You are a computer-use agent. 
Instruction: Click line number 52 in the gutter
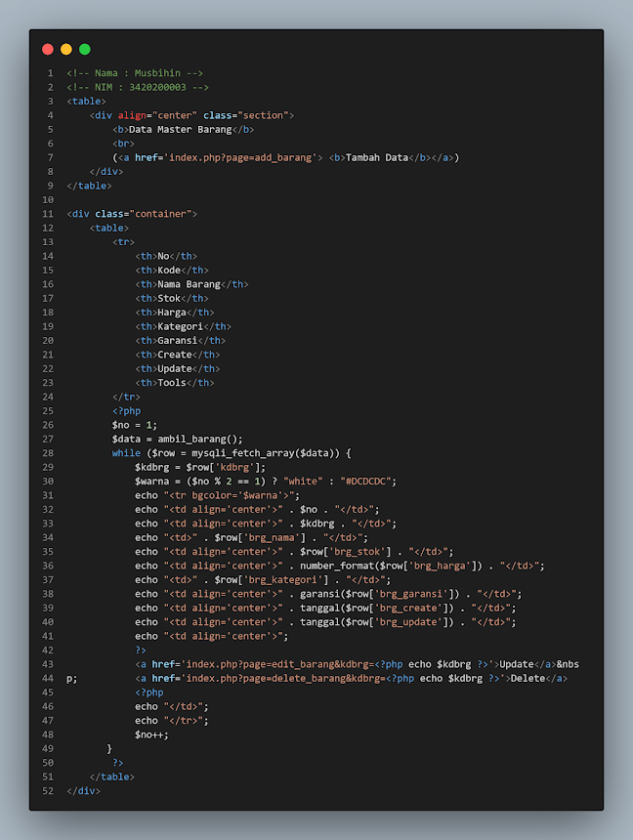[48, 791]
